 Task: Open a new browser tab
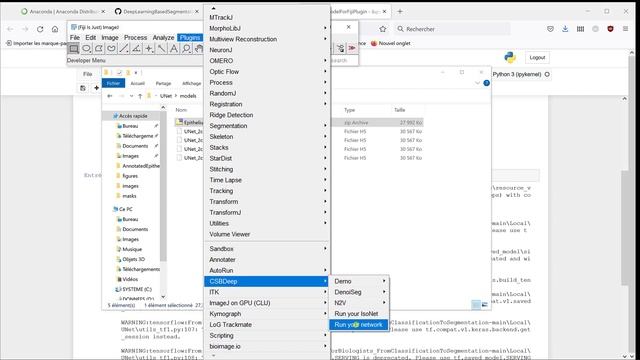pos(400,11)
